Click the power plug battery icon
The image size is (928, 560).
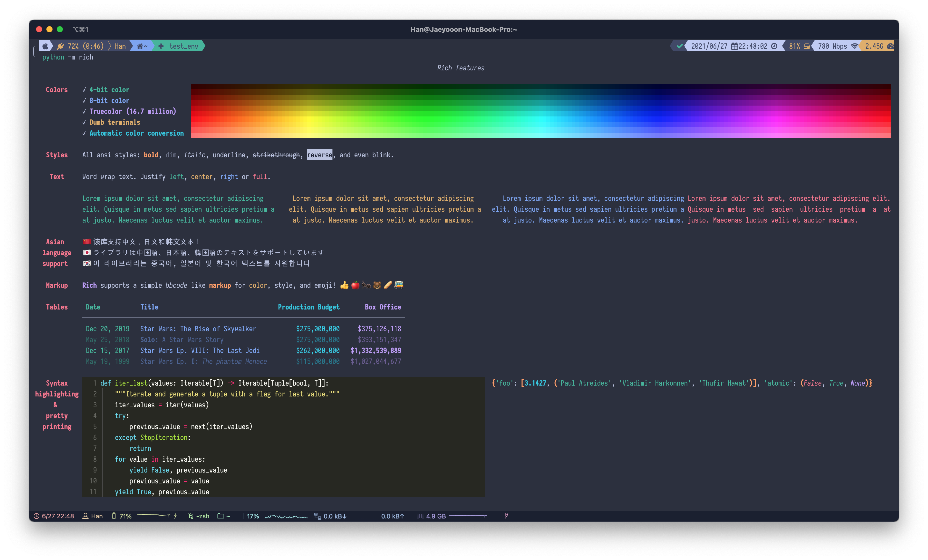click(60, 46)
